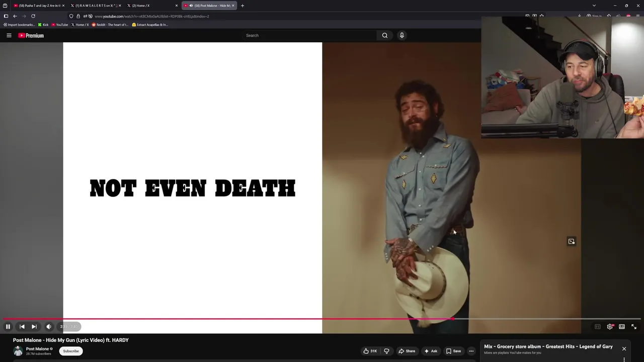The image size is (644, 362).
Task: Open the Home / X bookmark
Action: pos(80,25)
